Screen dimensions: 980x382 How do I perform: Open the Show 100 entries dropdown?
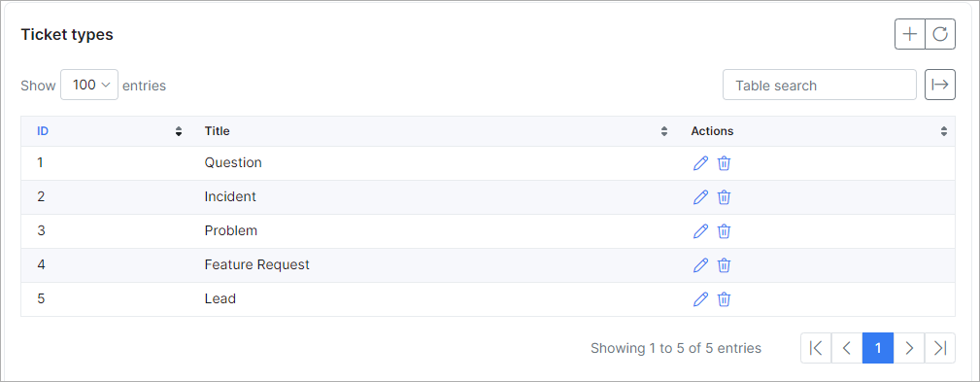(89, 85)
